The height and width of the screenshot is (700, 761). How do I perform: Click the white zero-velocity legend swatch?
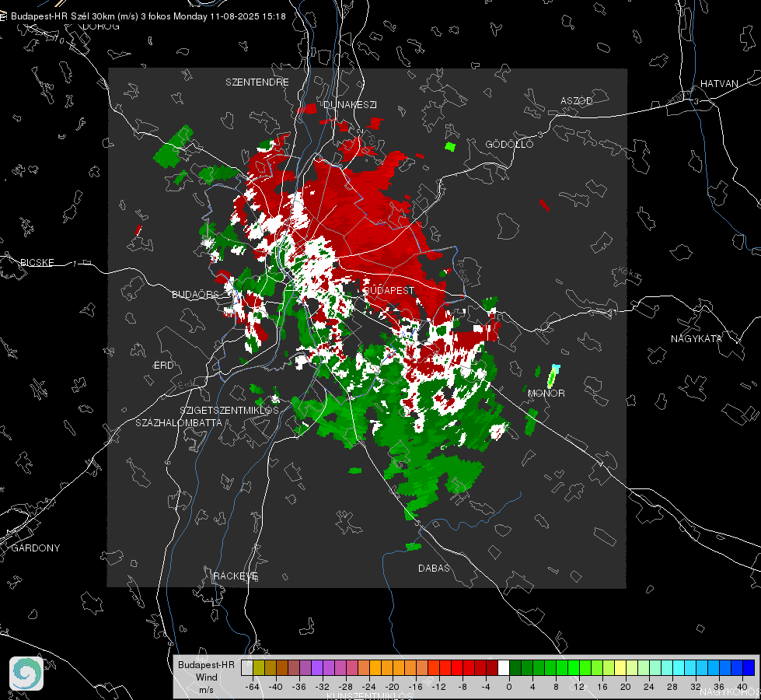click(504, 668)
